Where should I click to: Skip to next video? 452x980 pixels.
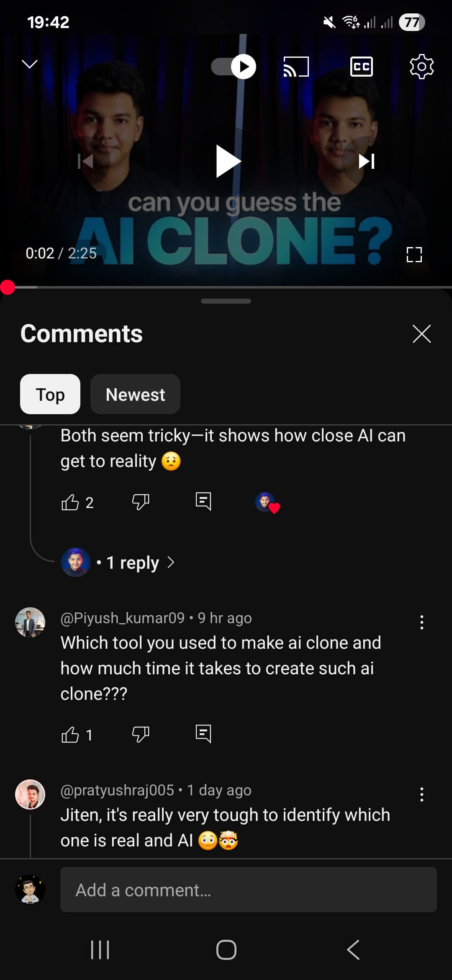click(x=367, y=161)
